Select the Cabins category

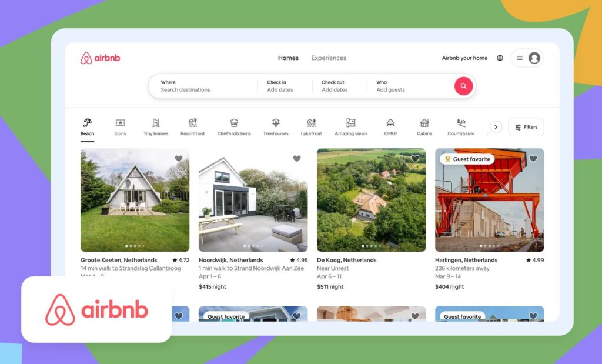pyautogui.click(x=424, y=127)
